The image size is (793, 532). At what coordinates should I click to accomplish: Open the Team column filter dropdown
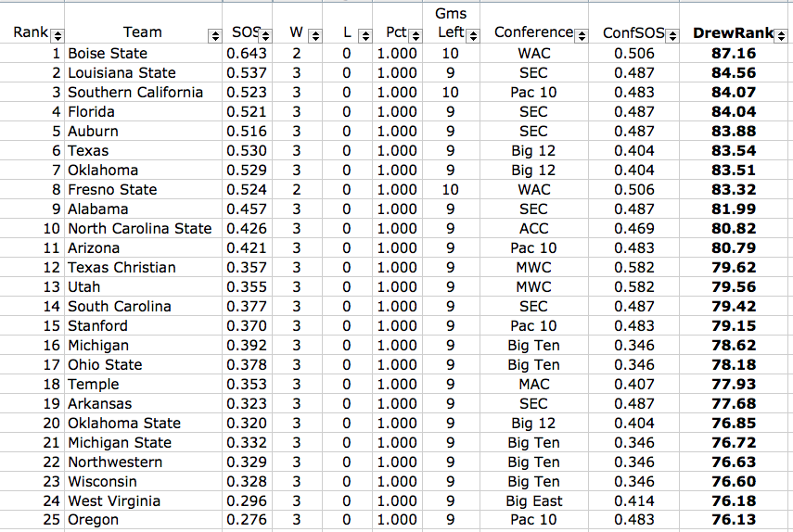click(x=215, y=36)
